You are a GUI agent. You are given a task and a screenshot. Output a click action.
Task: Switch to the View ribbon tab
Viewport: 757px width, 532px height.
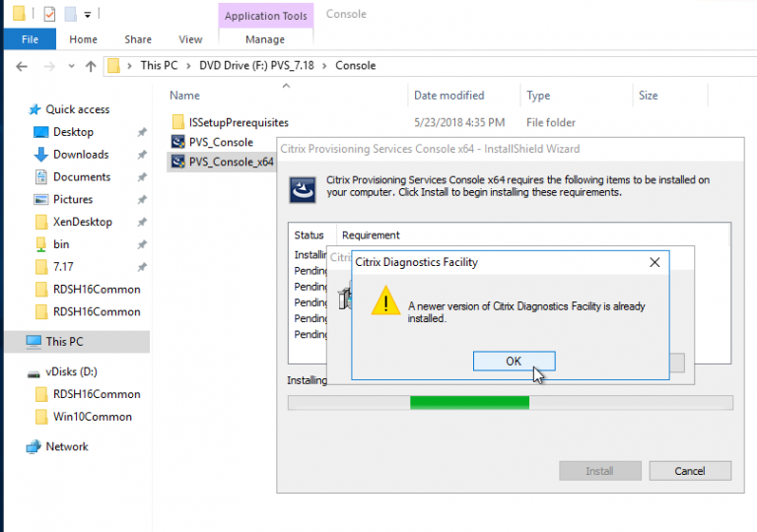(x=190, y=39)
